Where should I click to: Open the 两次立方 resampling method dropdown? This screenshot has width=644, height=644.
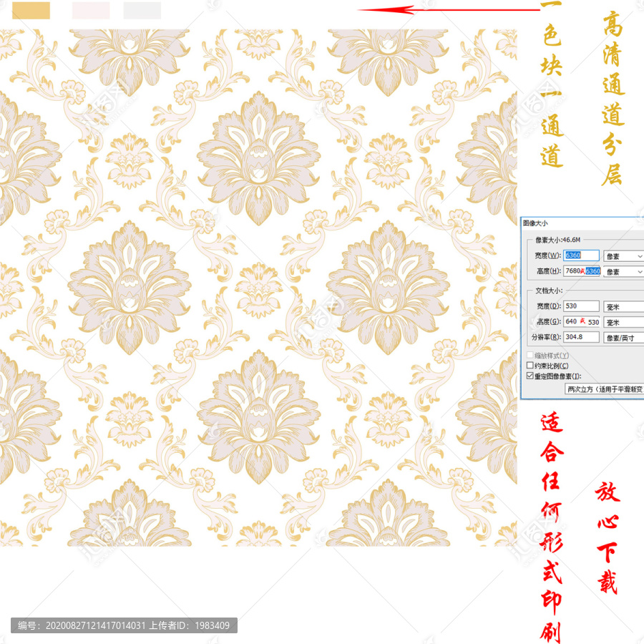coord(604,389)
